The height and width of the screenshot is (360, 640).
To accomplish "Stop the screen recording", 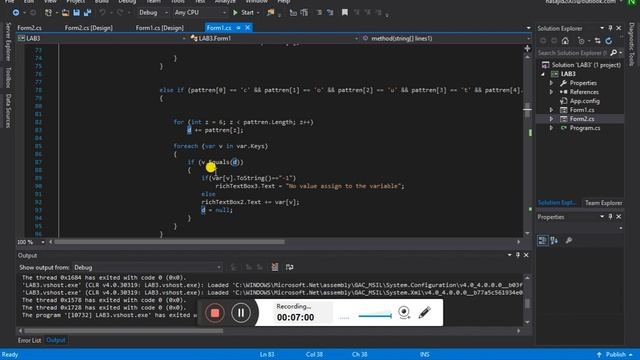I will pos(215,313).
